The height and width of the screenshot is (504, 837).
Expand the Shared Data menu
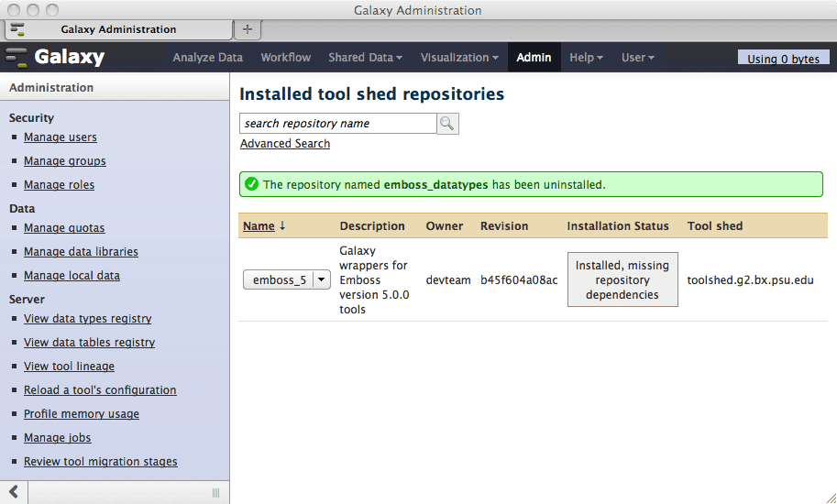pyautogui.click(x=365, y=58)
